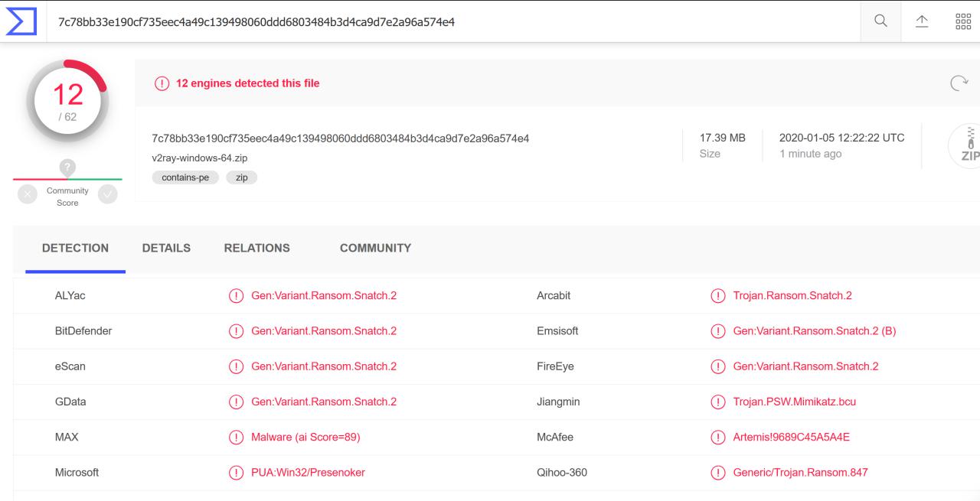Click the warning icon in BitDefender row
The image size is (980, 501).
point(237,331)
